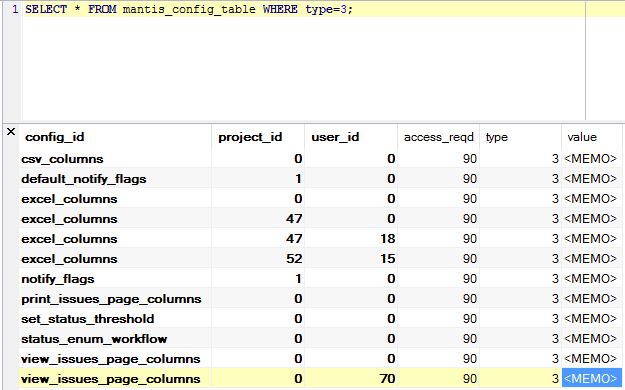
Task: Click user_id value 15 cell
Action: pos(351,258)
